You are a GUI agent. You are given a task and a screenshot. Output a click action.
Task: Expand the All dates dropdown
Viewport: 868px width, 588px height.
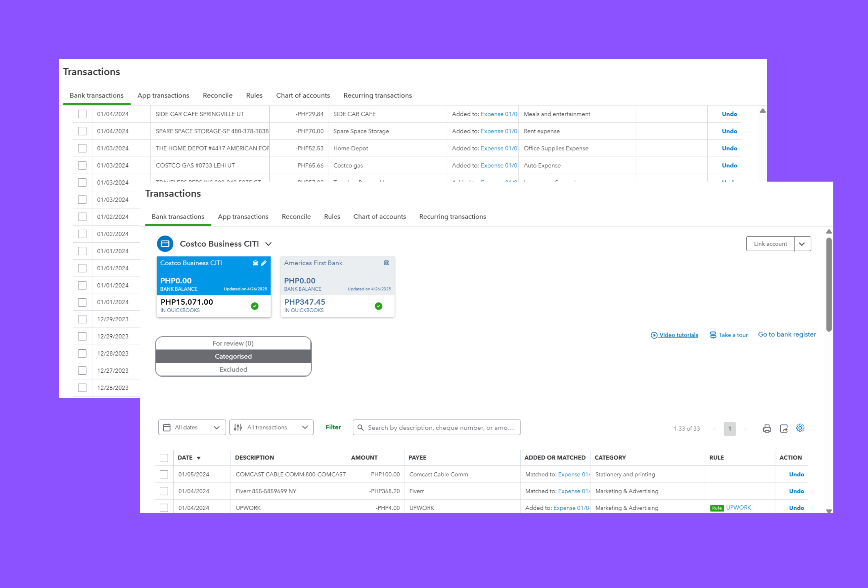(x=192, y=427)
